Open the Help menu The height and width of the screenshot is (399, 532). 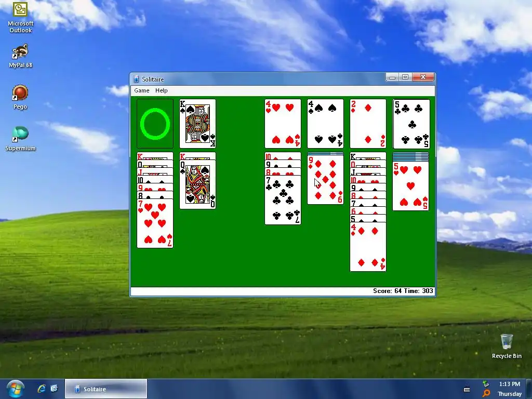point(161,90)
